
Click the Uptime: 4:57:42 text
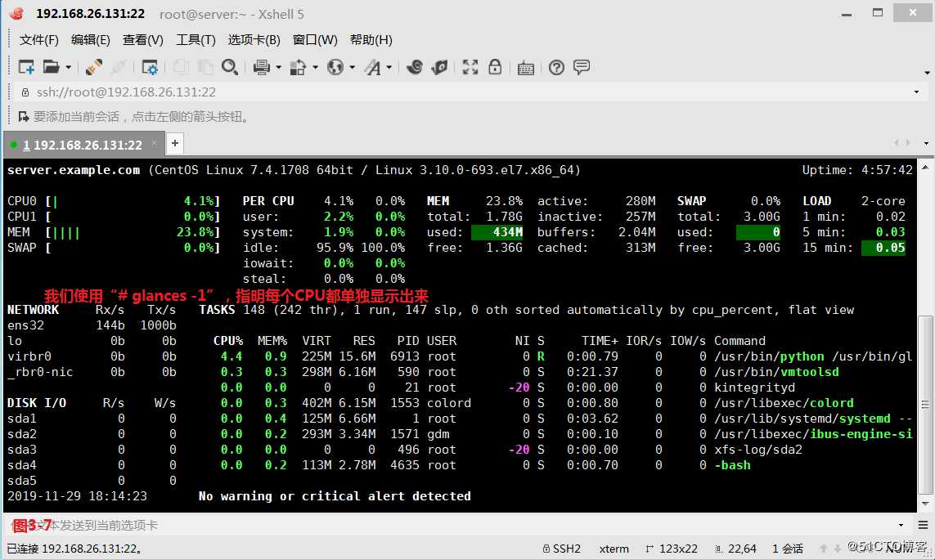857,170
